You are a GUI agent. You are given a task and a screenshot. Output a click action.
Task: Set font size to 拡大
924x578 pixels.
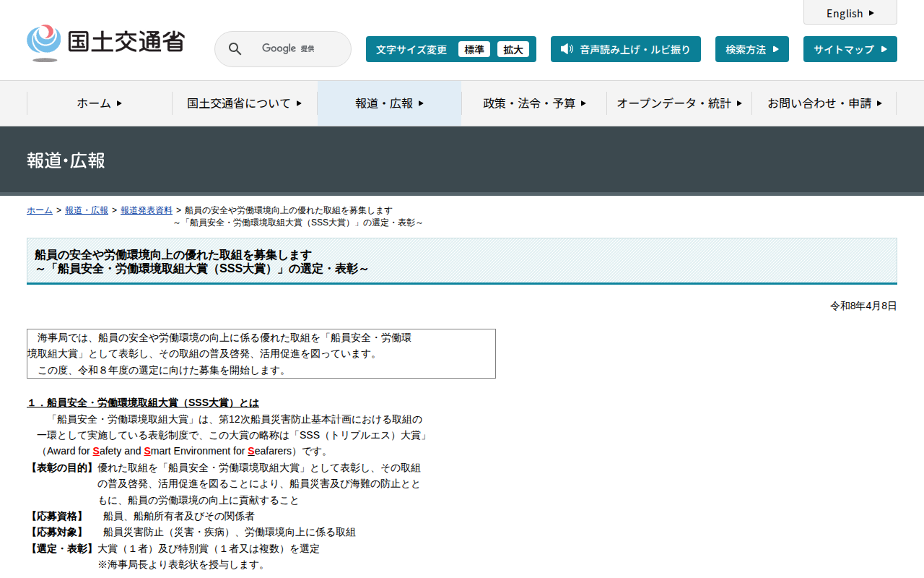click(513, 49)
